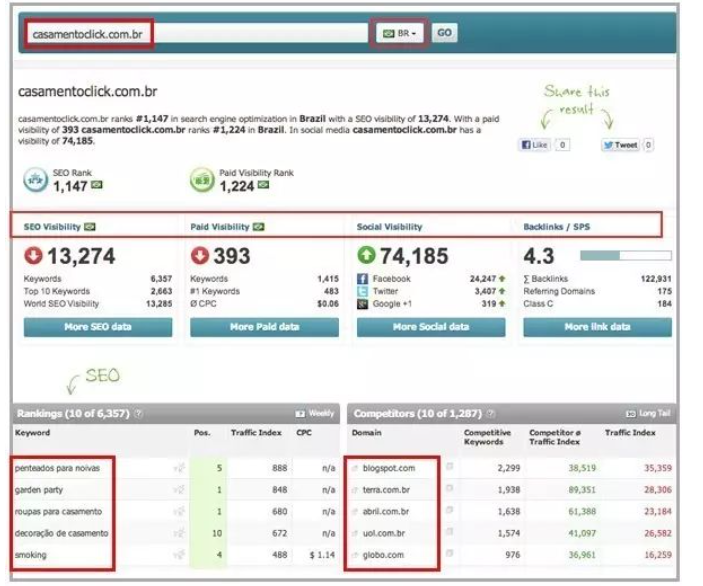
Task: Click the Twitter icon in Social Visibility
Action: coord(362,291)
